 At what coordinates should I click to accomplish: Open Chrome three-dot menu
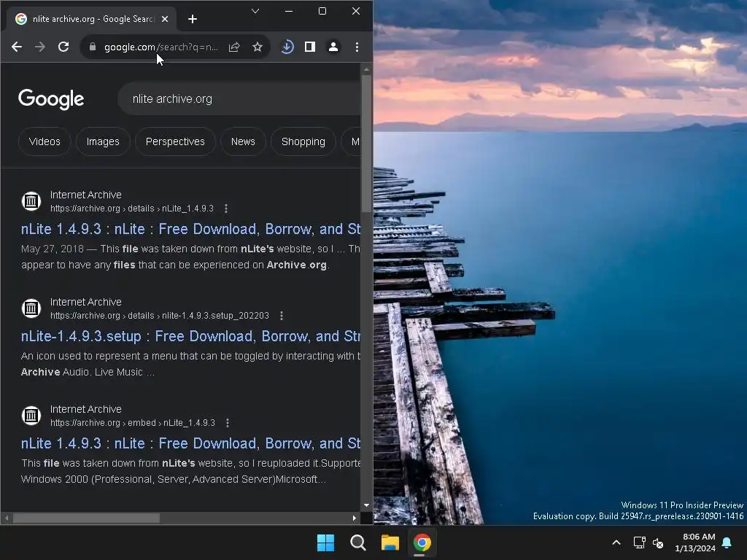357,47
